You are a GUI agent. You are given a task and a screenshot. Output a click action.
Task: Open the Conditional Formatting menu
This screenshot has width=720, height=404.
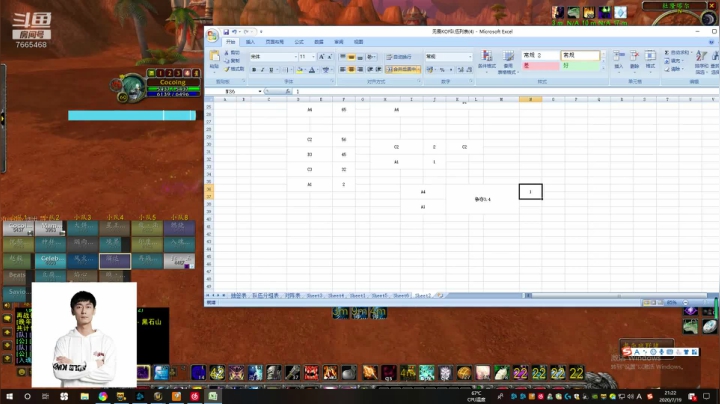[486, 62]
